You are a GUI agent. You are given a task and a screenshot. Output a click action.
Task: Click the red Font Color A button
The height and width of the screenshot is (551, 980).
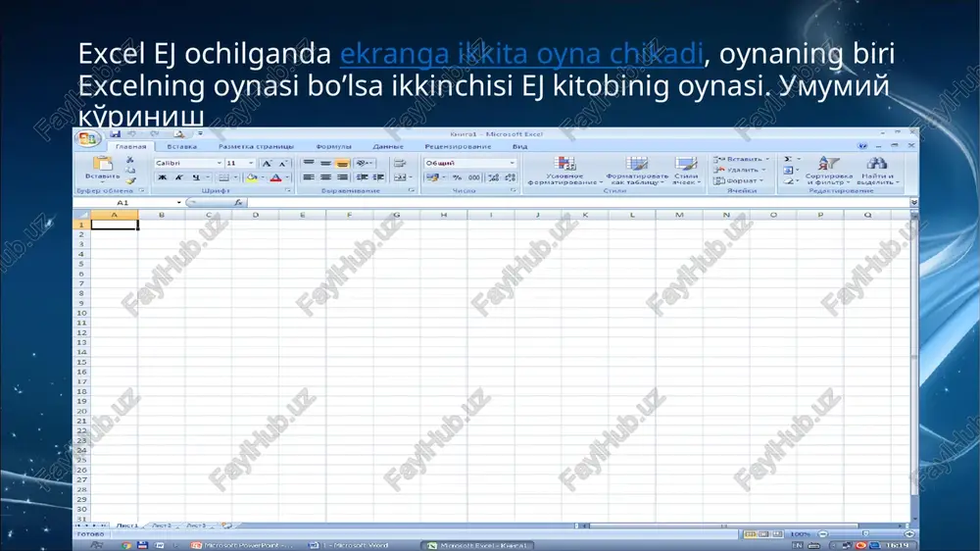coord(275,177)
